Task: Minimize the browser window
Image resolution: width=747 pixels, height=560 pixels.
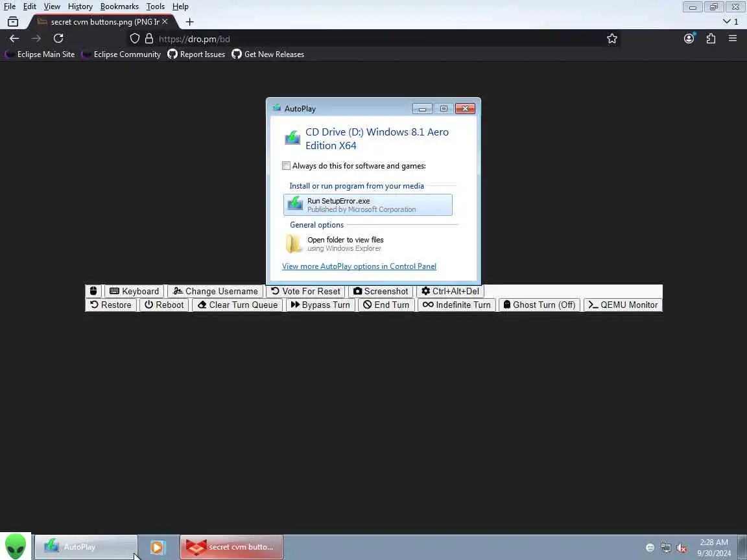Action: coord(693,6)
